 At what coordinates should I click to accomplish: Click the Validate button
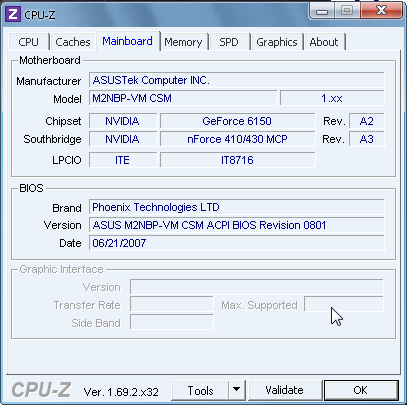point(284,390)
